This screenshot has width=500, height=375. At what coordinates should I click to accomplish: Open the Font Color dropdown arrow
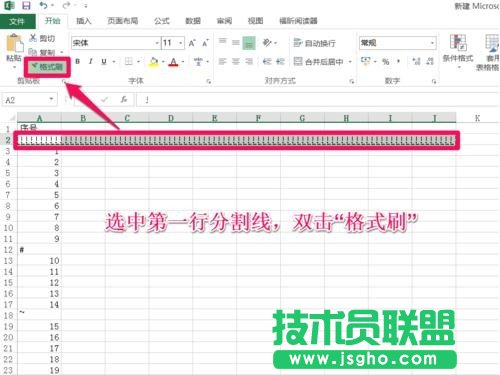[x=183, y=62]
